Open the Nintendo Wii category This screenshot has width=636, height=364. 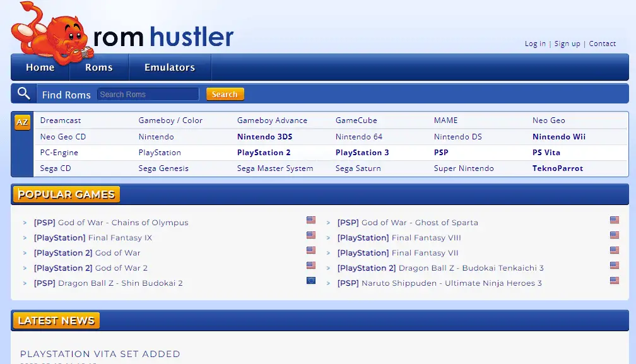[559, 137]
